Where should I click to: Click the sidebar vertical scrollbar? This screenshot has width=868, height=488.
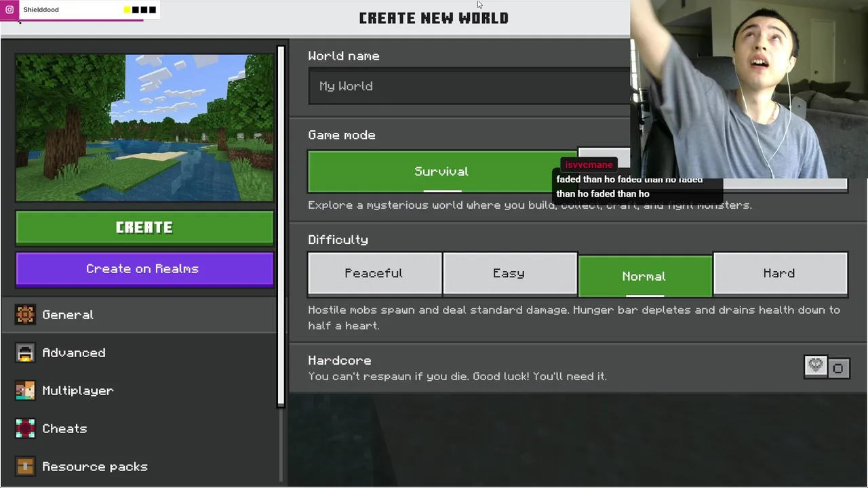(281, 226)
